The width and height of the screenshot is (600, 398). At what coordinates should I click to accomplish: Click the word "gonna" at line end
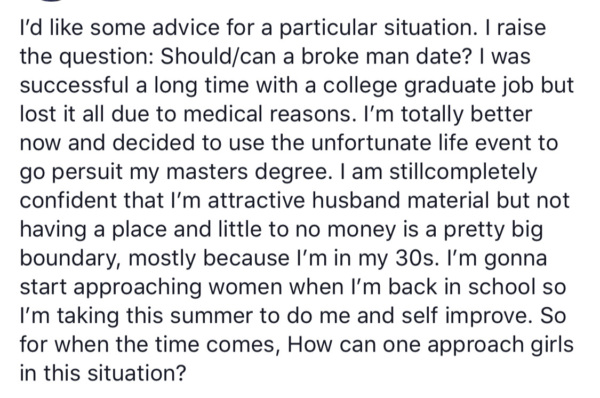[515, 259]
